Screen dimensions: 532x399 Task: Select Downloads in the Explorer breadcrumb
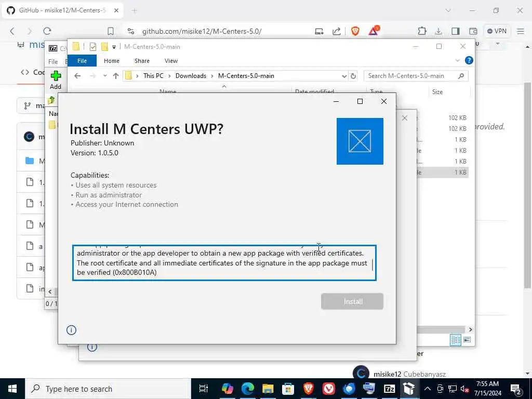pos(191,76)
